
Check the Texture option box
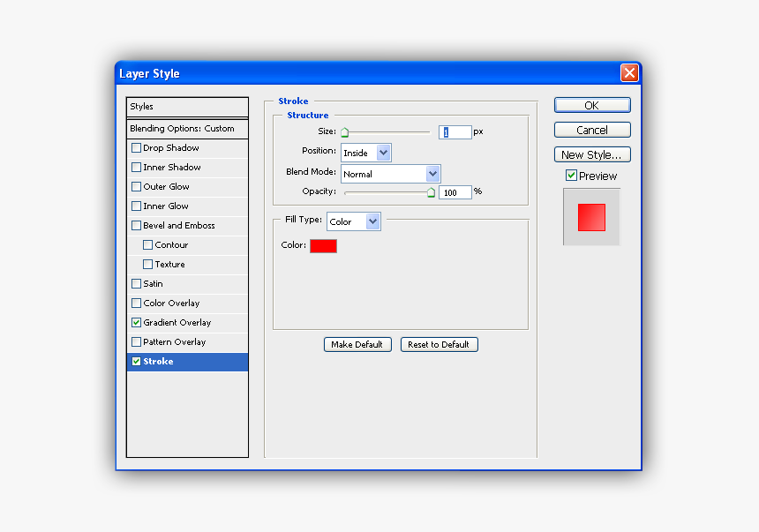(x=148, y=264)
